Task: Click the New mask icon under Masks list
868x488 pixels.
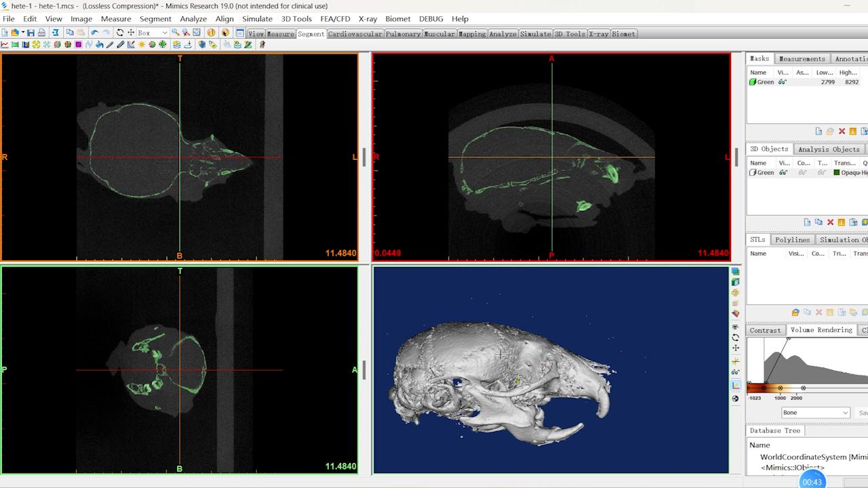Action: (818, 131)
